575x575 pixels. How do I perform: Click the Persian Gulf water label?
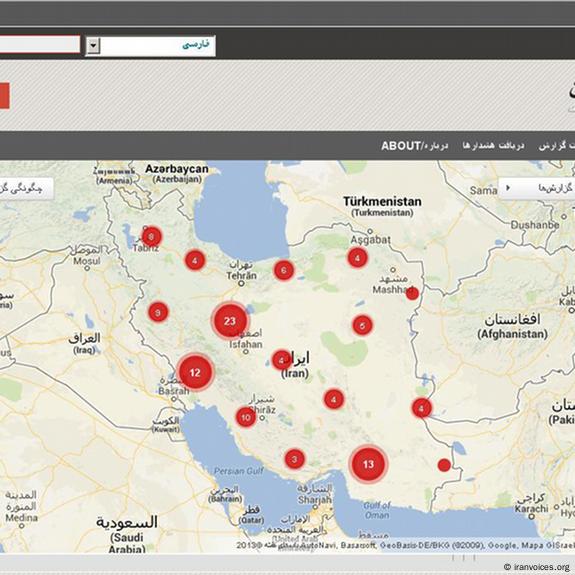point(239,471)
